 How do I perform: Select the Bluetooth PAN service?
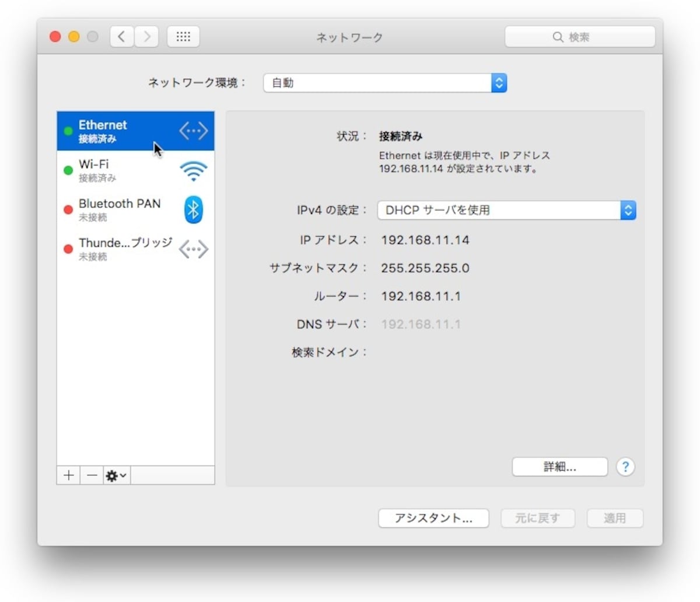[135, 209]
